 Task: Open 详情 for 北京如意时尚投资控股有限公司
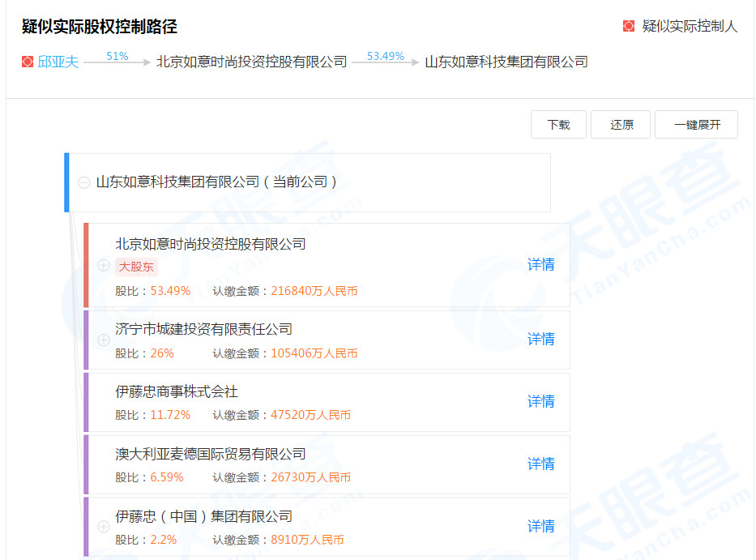(541, 264)
